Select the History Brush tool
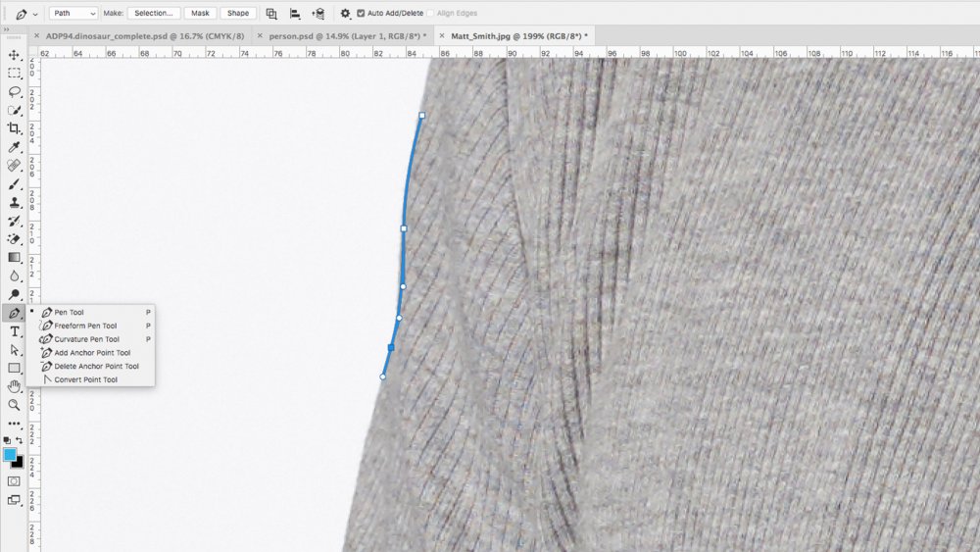The image size is (980, 552). tap(14, 221)
